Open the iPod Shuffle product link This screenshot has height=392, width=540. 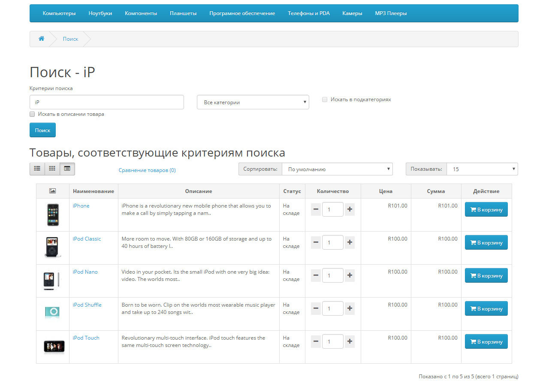pyautogui.click(x=87, y=305)
